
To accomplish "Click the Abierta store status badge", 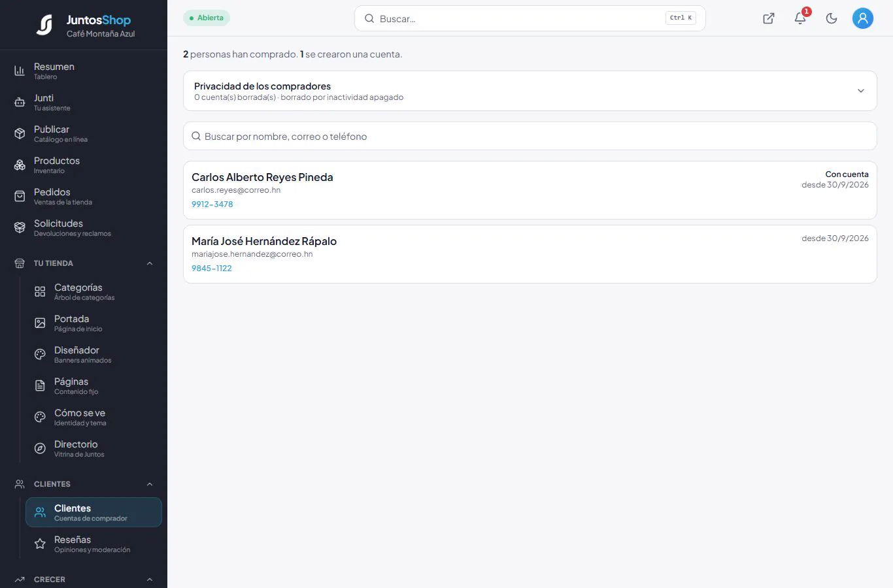I will tap(207, 18).
